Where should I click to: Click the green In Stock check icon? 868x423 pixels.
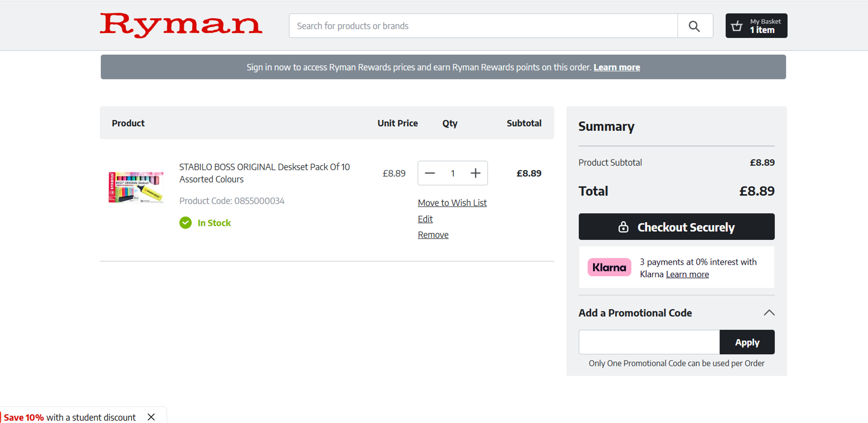pos(185,223)
